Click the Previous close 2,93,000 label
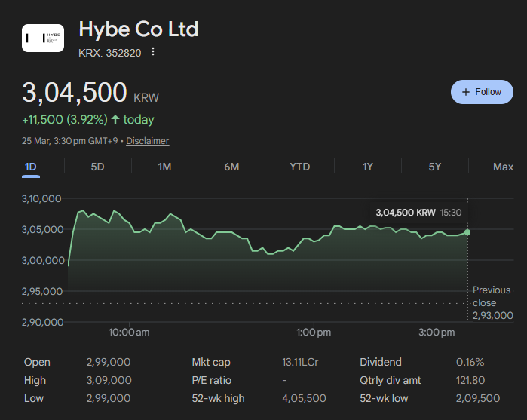The image size is (527, 420). (x=493, y=302)
